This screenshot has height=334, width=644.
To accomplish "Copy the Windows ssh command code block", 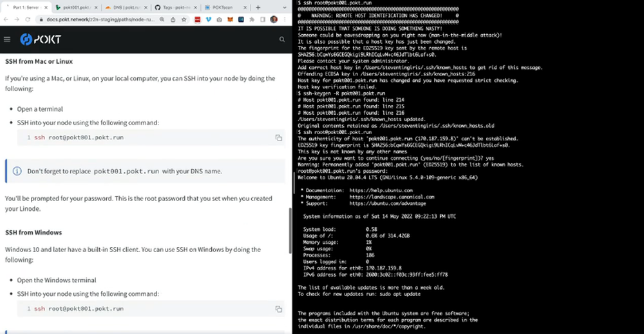I will coord(278,309).
